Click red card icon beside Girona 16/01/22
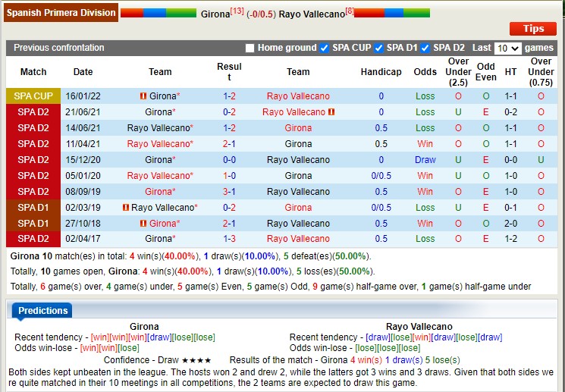565x392 pixels. click(x=143, y=96)
